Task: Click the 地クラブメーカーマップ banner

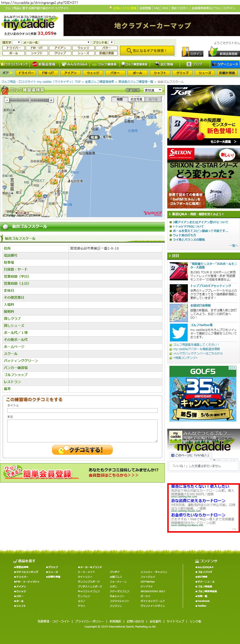Action: pos(152,25)
